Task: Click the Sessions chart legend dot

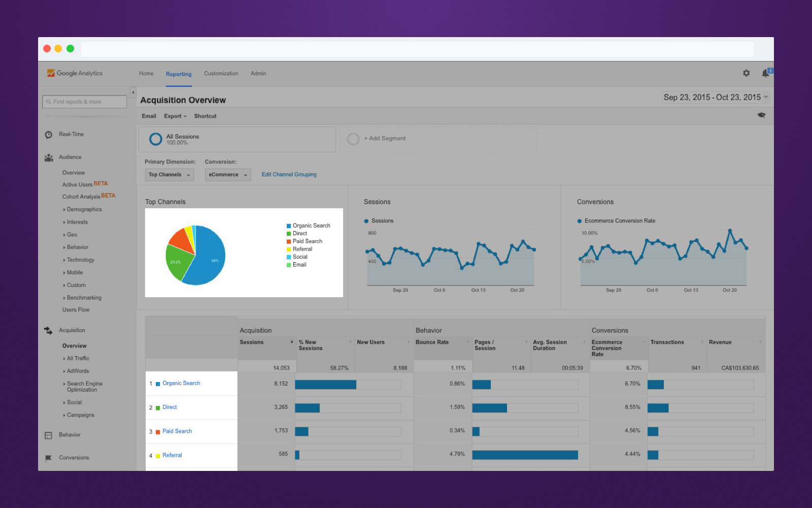Action: 366,221
